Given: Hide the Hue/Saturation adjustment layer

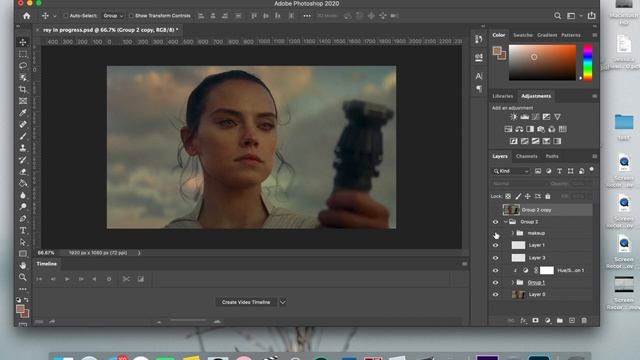Looking at the screenshot, I should 496,271.
